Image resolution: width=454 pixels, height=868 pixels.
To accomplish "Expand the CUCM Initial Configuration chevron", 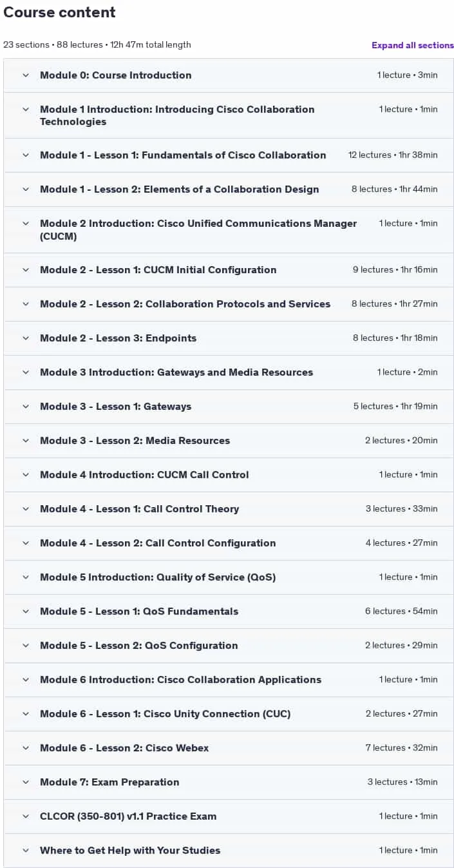I will click(26, 270).
